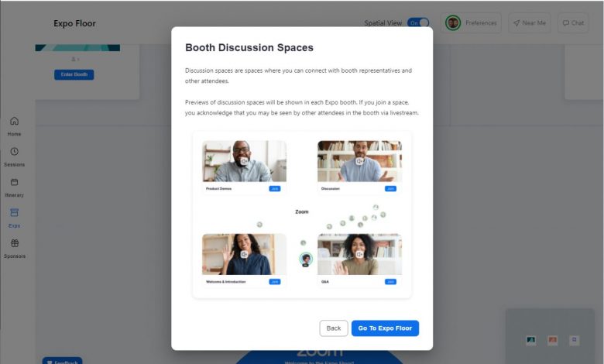Open the Preferences profile button
Image resolution: width=604 pixels, height=364 pixels.
[x=471, y=23]
